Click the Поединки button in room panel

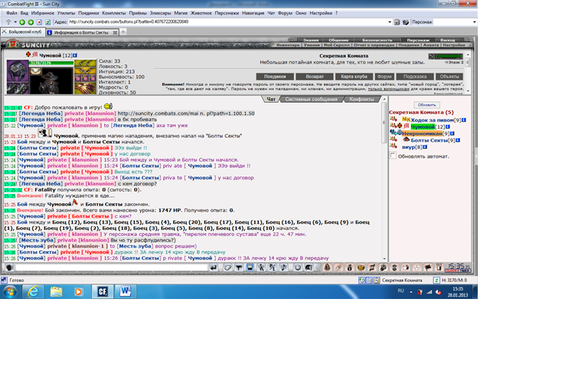pos(275,77)
